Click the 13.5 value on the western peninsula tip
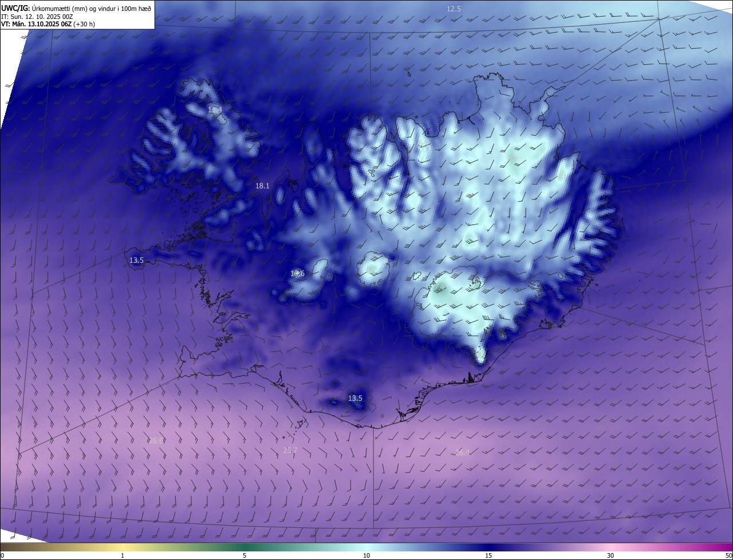This screenshot has height=560, width=733. (136, 260)
